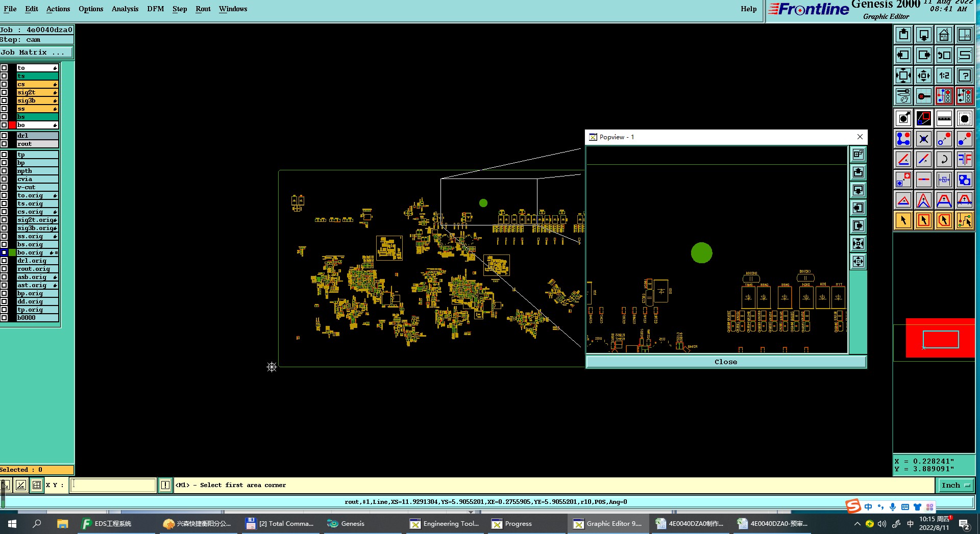Click the zoom out expand arrows icon
The width and height of the screenshot is (980, 534).
[903, 75]
